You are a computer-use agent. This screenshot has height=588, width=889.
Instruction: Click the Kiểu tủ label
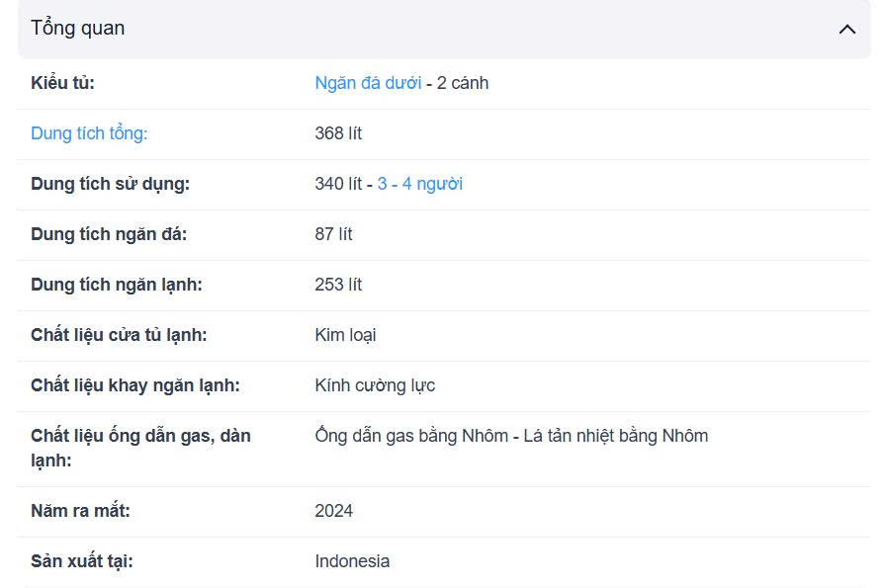click(62, 83)
